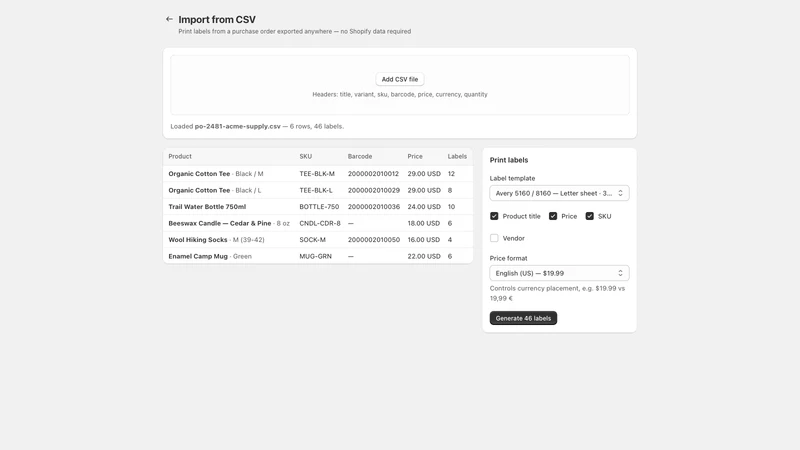800x450 pixels.
Task: Click the Add CSV file button
Action: point(399,79)
